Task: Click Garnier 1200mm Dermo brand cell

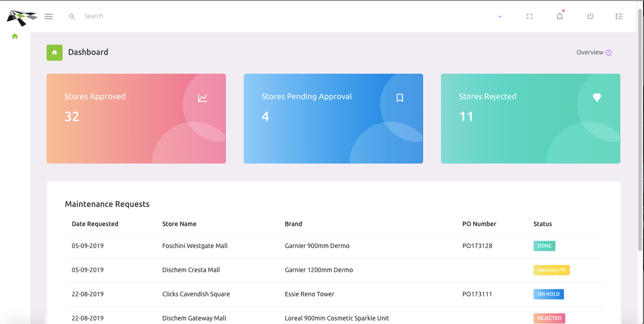Action: [319, 270]
